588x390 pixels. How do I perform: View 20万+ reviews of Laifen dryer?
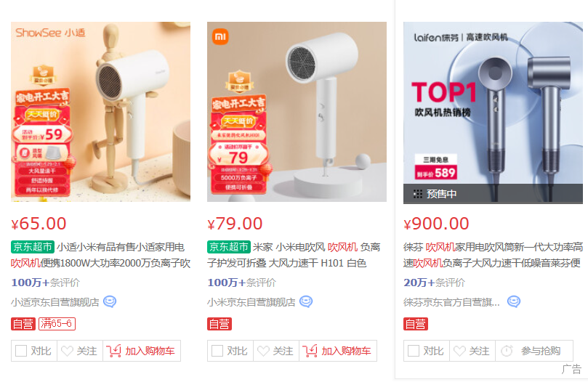(x=434, y=283)
